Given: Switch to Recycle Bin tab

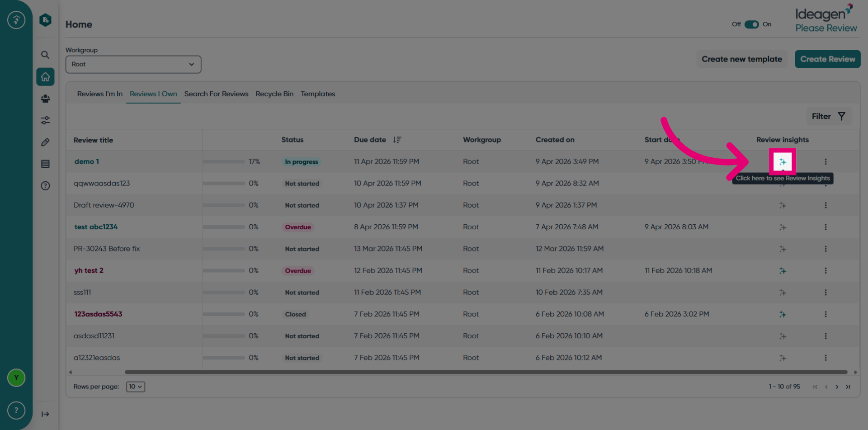Looking at the screenshot, I should [x=274, y=94].
